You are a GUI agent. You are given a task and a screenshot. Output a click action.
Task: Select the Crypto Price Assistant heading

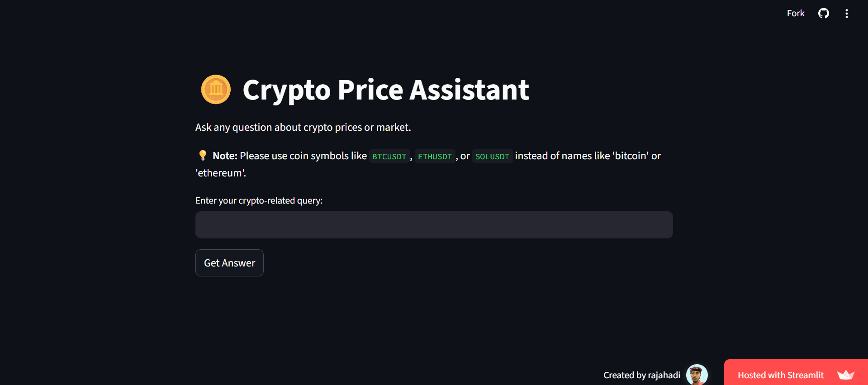tap(385, 90)
